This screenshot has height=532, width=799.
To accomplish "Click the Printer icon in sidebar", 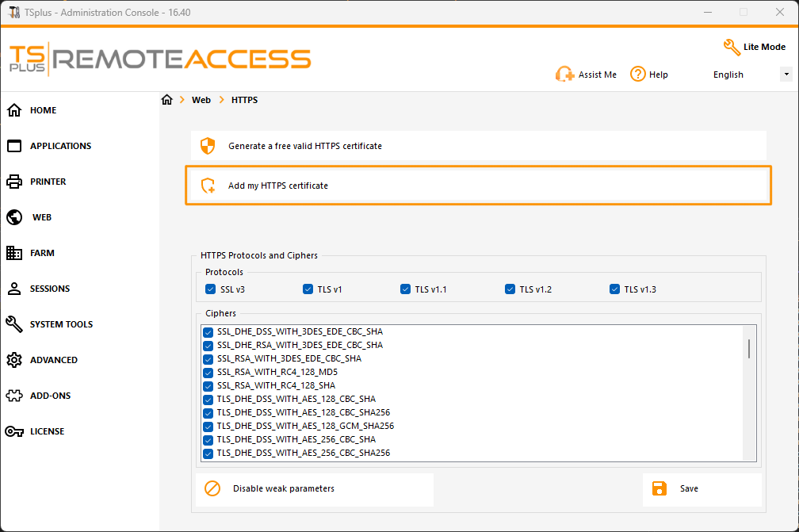I will click(x=14, y=182).
